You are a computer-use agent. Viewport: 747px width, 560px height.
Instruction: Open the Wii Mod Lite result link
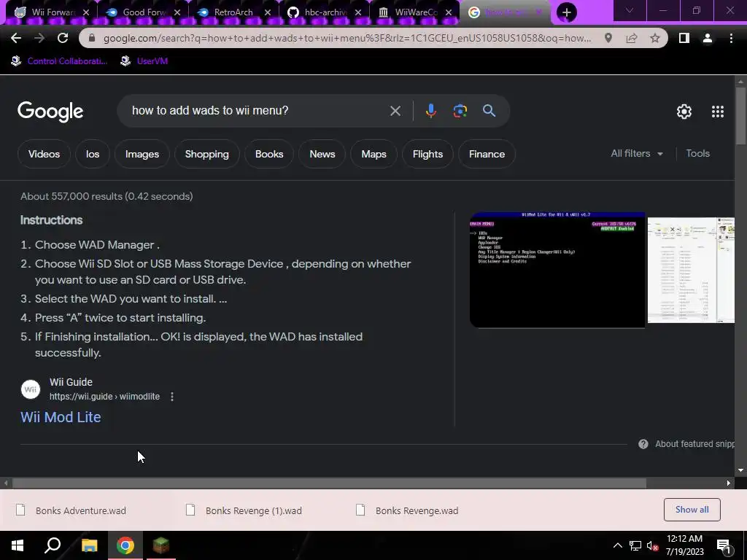[x=61, y=417]
